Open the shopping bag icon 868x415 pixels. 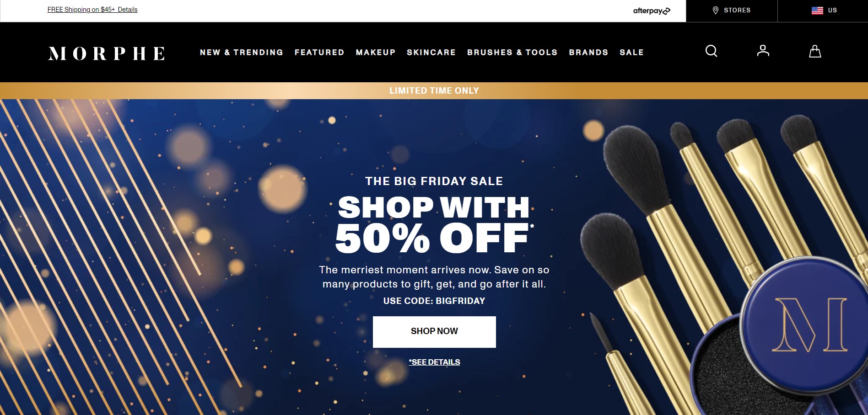point(815,51)
